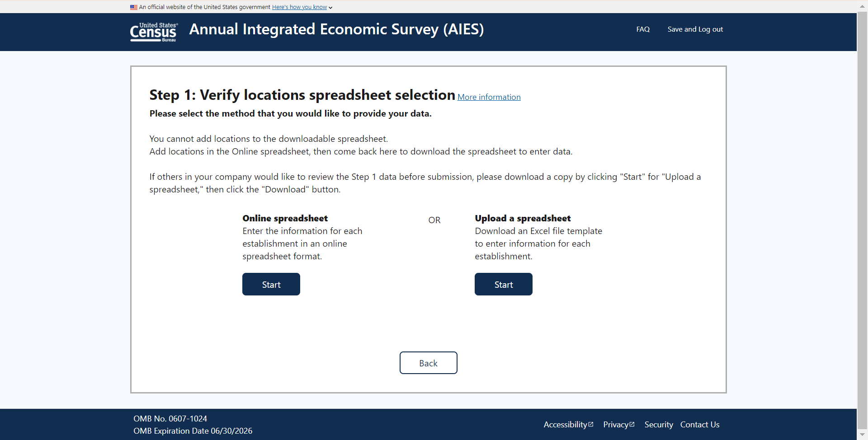The image size is (868, 440).
Task: Open the More information link
Action: pyautogui.click(x=489, y=97)
